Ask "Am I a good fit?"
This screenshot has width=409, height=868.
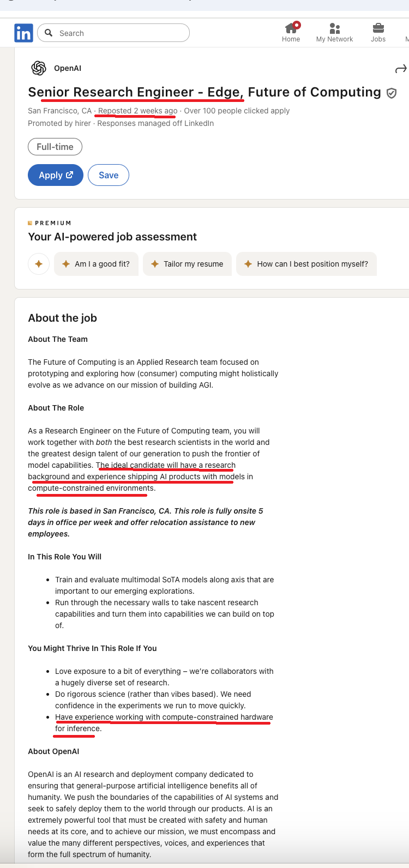pyautogui.click(x=96, y=264)
